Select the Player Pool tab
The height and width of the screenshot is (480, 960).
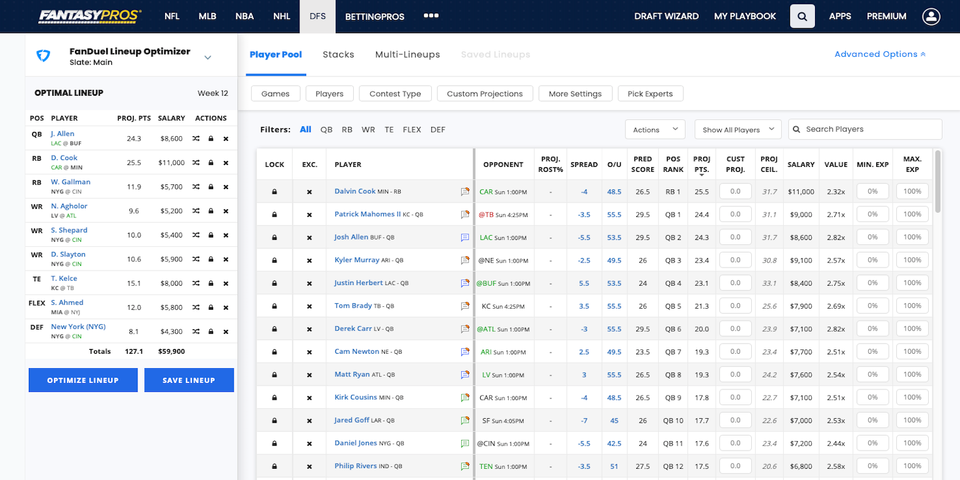[x=276, y=54]
